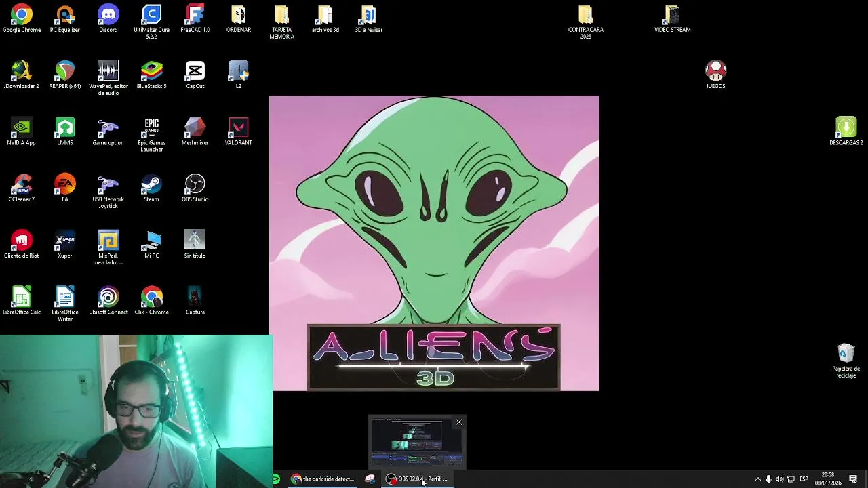
Task: Open the Captura desktop file
Action: pyautogui.click(x=195, y=301)
